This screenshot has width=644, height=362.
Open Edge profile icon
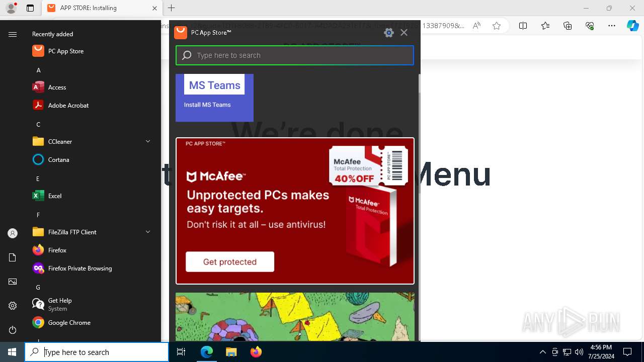coord(11,8)
